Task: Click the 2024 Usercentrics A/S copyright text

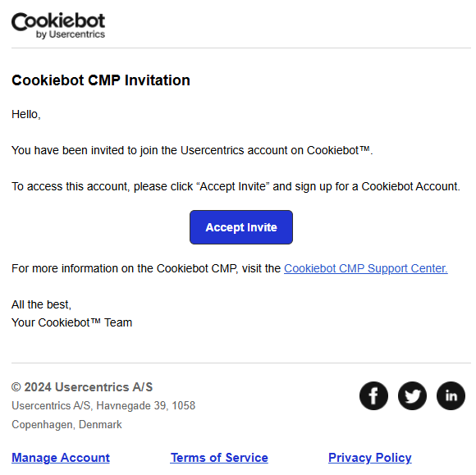Action: click(x=82, y=387)
